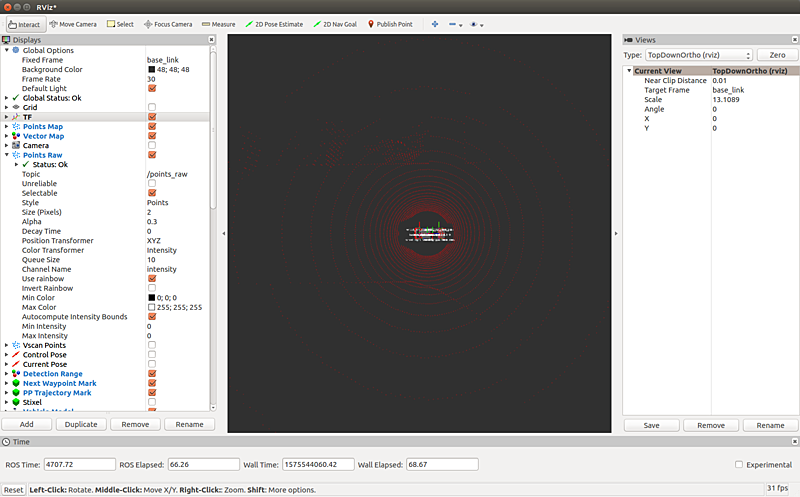Click the Grid display icon
The image size is (800, 497).
pos(16,108)
